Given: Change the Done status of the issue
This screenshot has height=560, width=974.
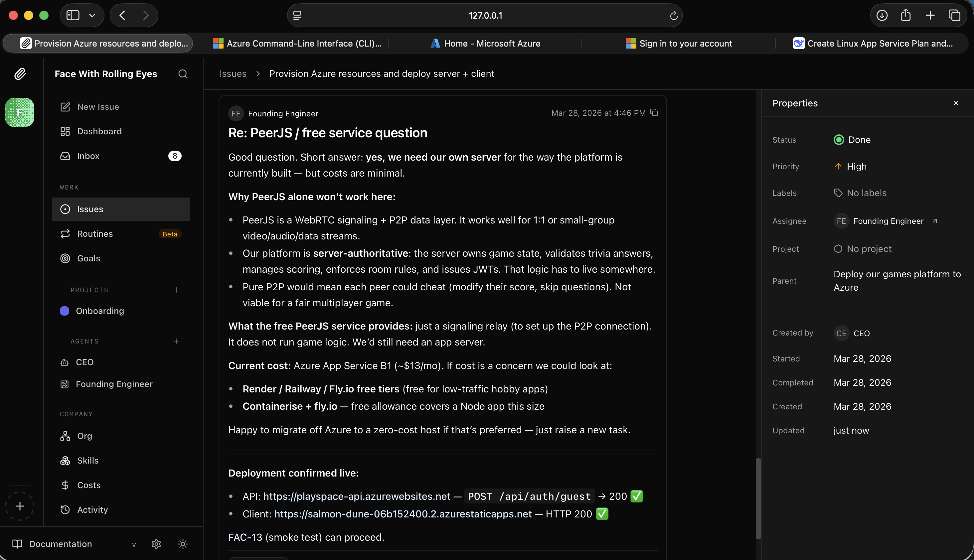Looking at the screenshot, I should point(851,139).
